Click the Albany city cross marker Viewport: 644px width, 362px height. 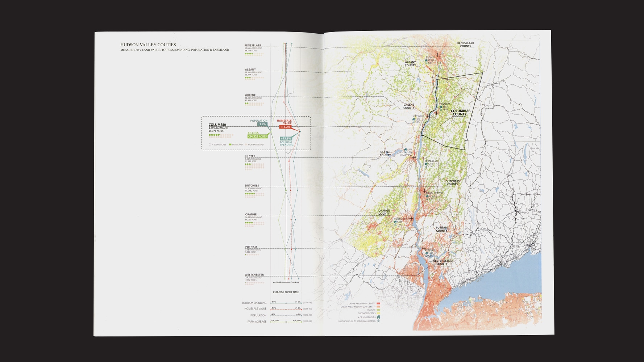[x=437, y=55]
